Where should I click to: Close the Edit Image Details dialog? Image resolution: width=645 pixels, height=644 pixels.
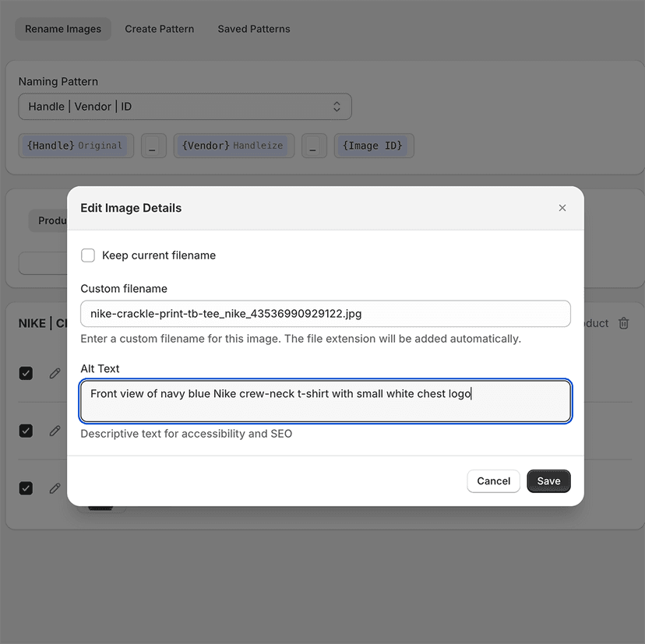point(562,208)
